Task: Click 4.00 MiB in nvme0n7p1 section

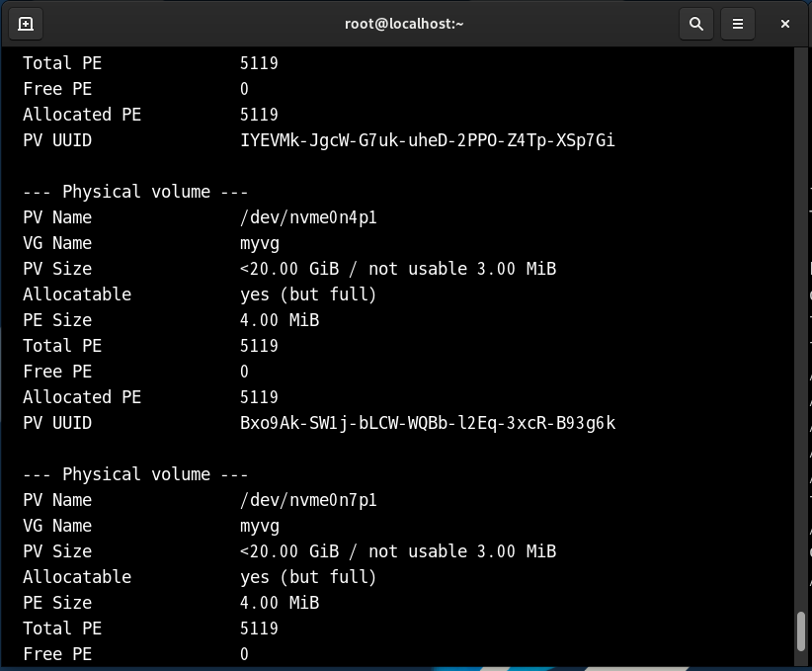Action: point(280,603)
